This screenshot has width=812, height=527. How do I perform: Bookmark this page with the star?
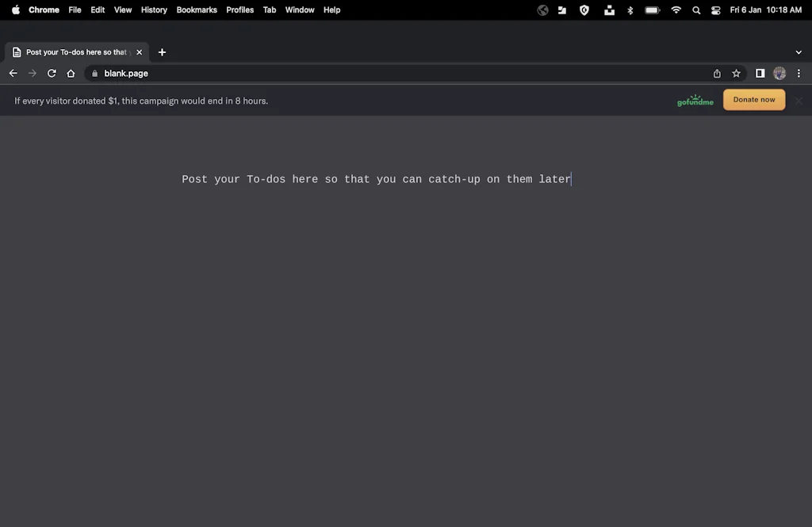pyautogui.click(x=736, y=73)
